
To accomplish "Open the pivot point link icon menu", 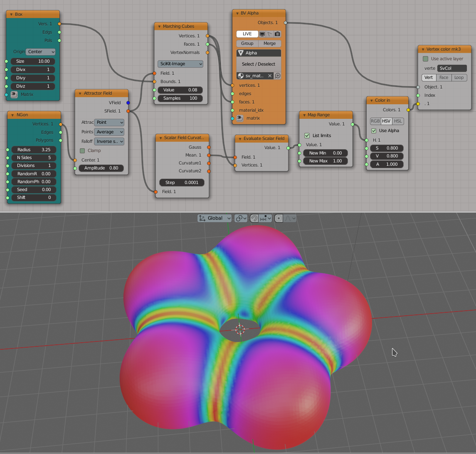I will point(241,218).
